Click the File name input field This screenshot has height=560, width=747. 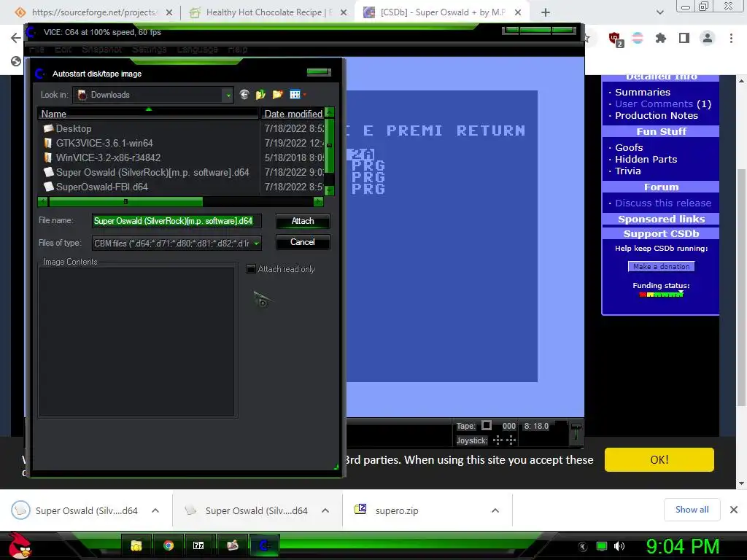177,221
